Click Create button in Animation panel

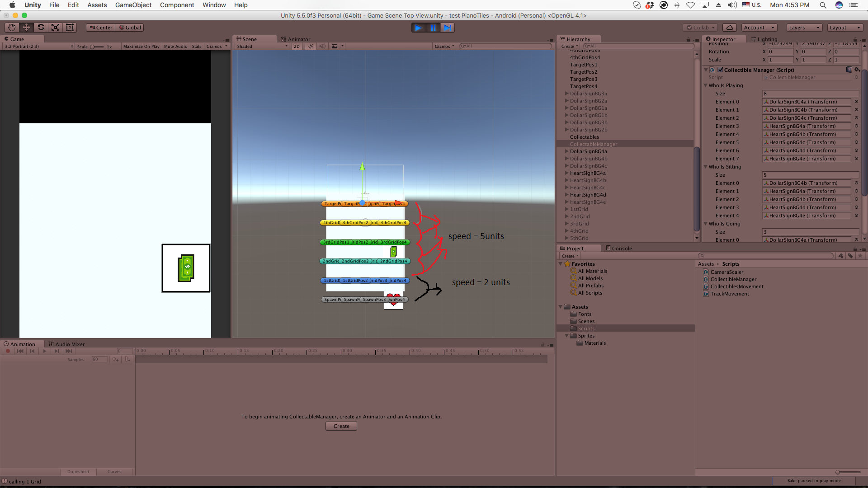[341, 426]
